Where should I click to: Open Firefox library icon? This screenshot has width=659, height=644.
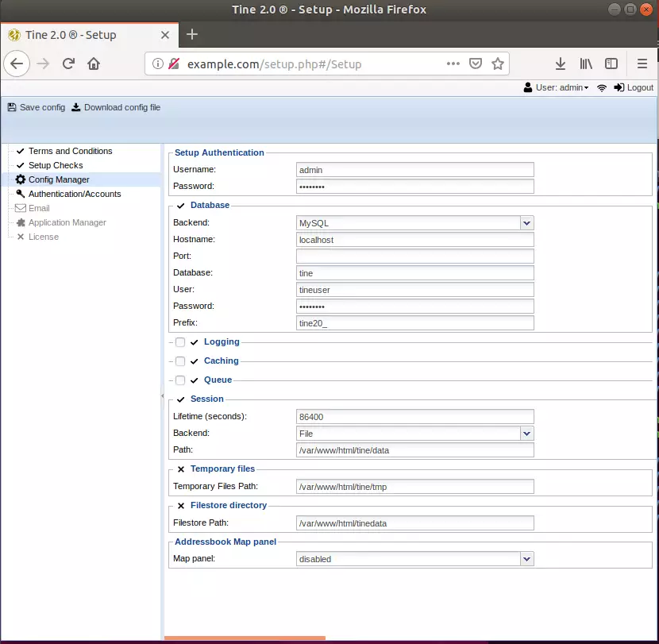(586, 64)
